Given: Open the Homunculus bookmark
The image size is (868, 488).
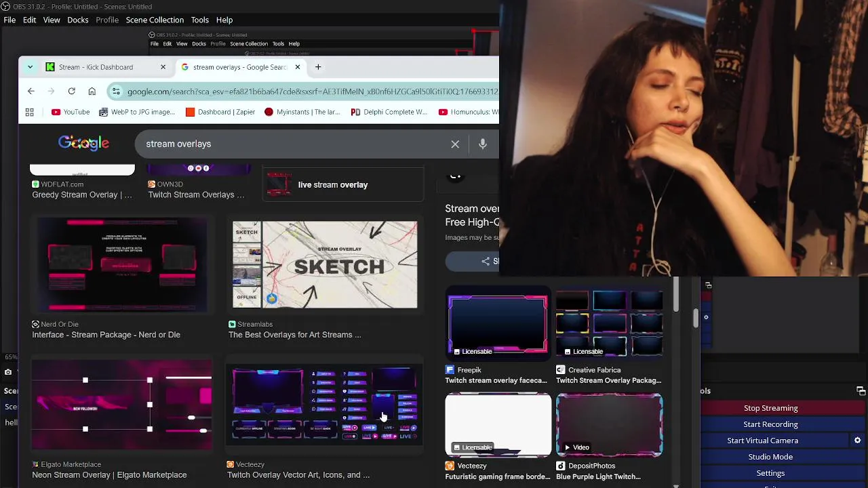Looking at the screenshot, I should click(468, 112).
